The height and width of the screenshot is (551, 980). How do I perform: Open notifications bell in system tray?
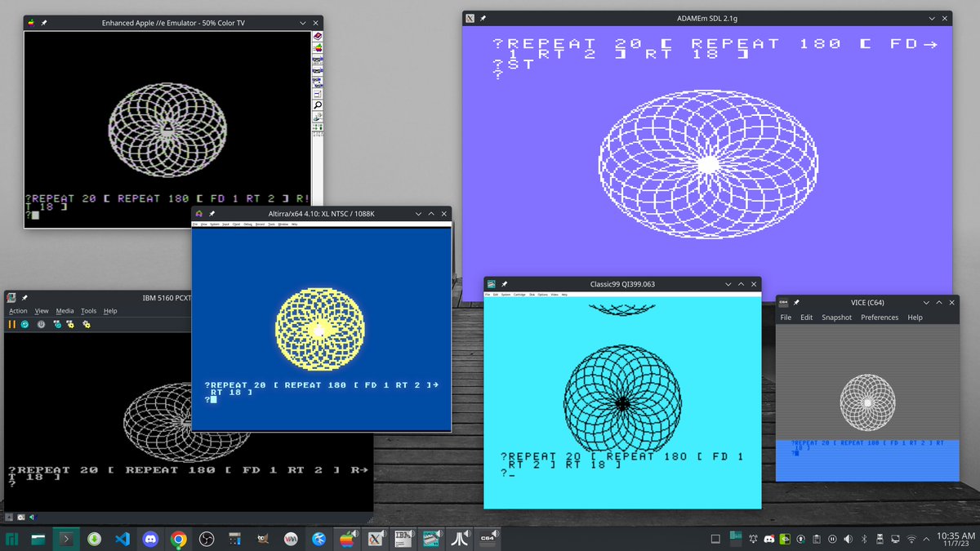[753, 539]
